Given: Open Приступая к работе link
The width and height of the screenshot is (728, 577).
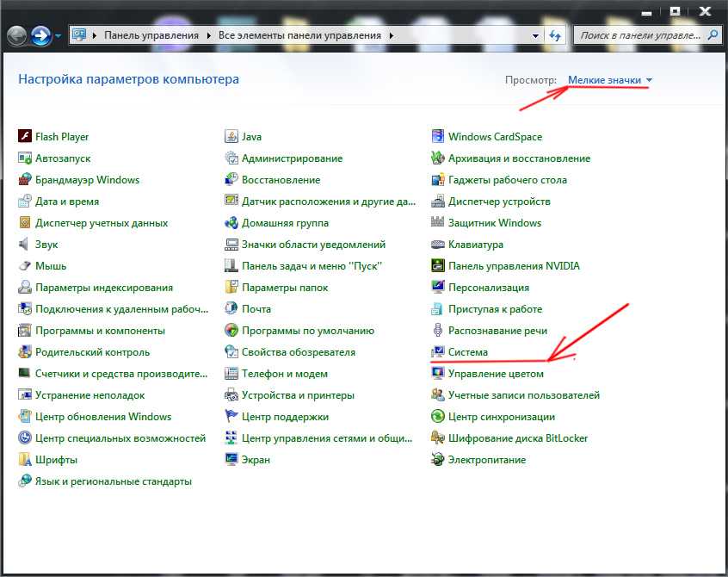Looking at the screenshot, I should [495, 308].
